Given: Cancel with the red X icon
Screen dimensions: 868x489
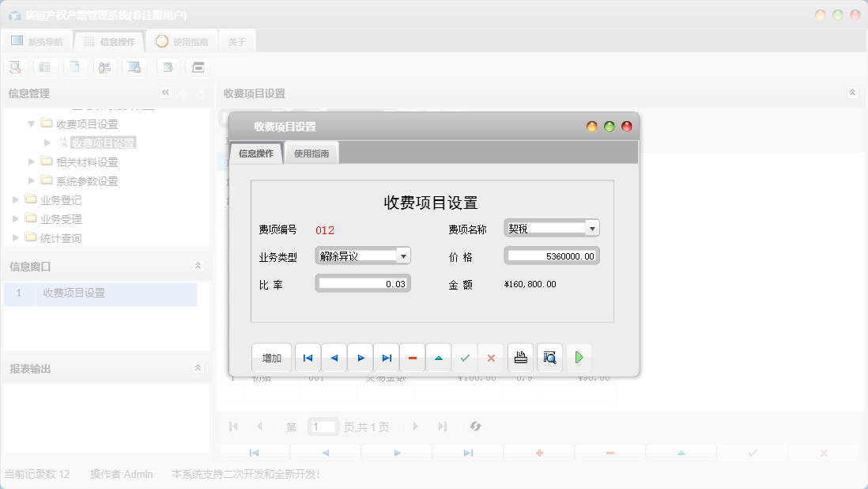Looking at the screenshot, I should 491,358.
